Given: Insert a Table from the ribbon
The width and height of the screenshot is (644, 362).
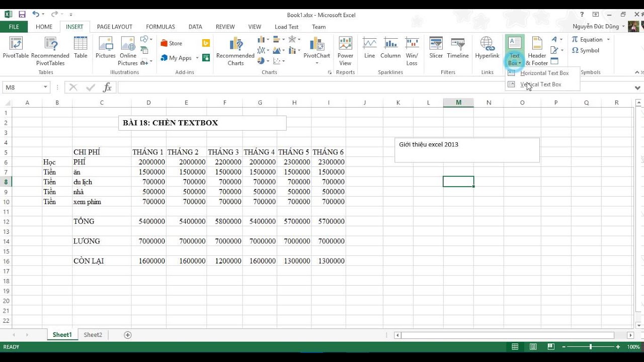Looking at the screenshot, I should (x=80, y=48).
